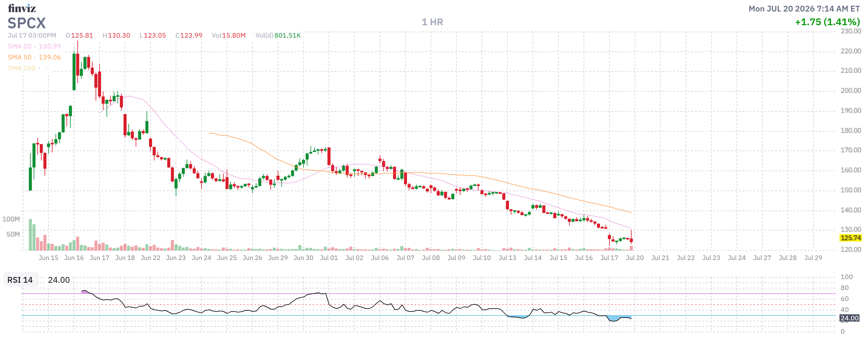Click the Jul 01 date axis label
868x341 pixels.
click(329, 258)
